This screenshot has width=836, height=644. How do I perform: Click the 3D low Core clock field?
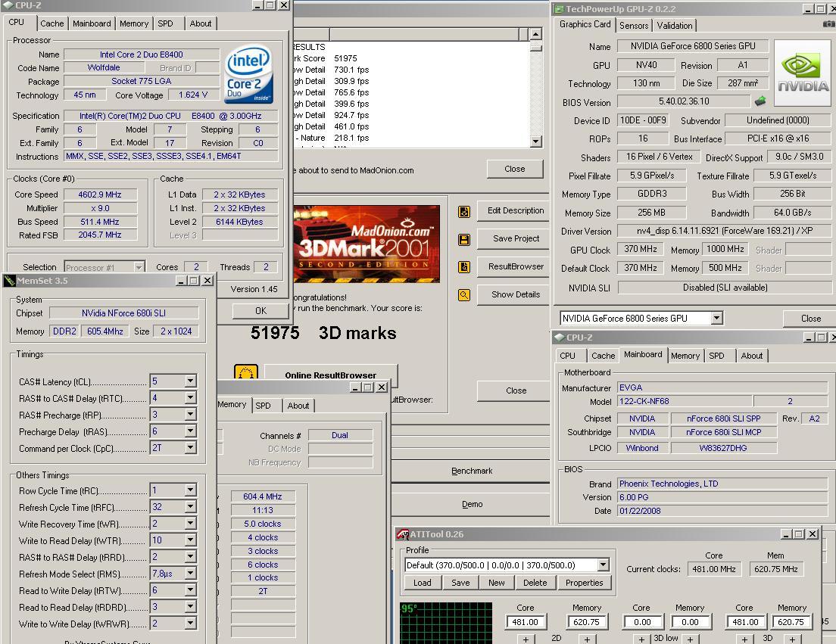pyautogui.click(x=642, y=621)
